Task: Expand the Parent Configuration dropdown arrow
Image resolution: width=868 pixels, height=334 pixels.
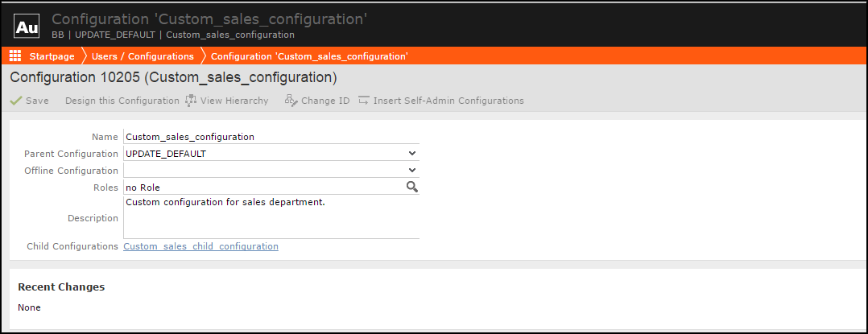Action: pyautogui.click(x=411, y=154)
